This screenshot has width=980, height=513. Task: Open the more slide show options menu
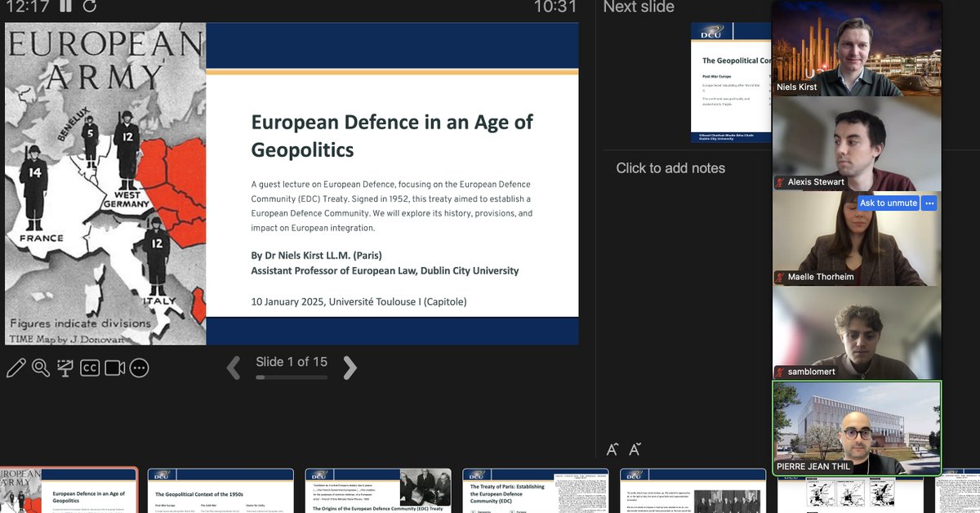[x=140, y=368]
